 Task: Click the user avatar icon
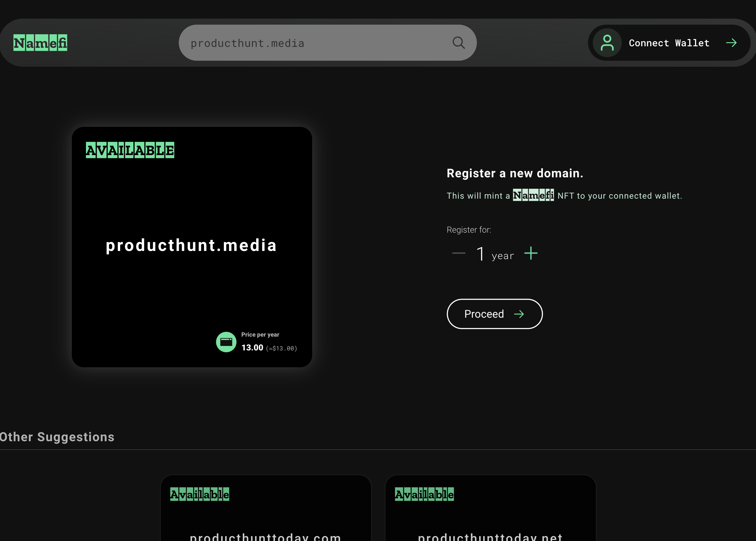pos(607,43)
